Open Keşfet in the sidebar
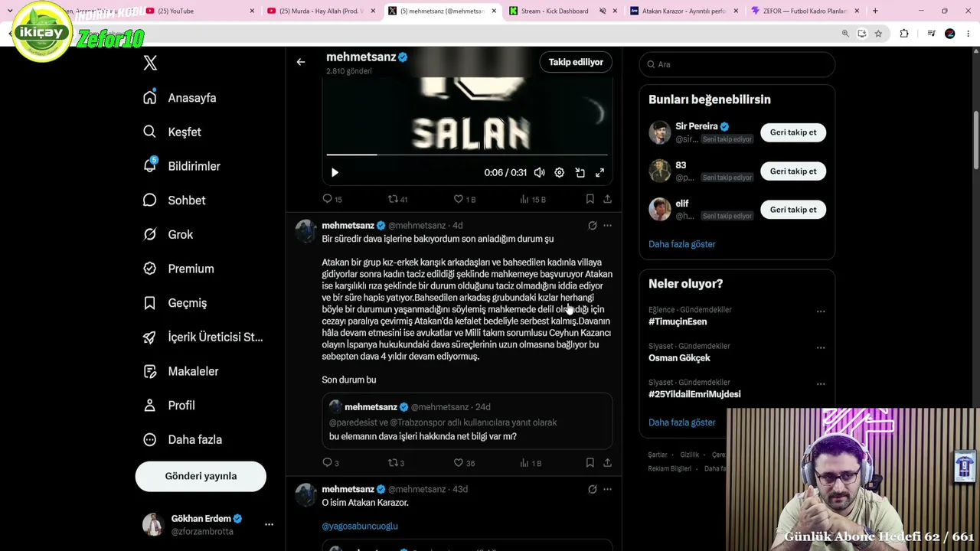This screenshot has height=551, width=980. [172, 132]
